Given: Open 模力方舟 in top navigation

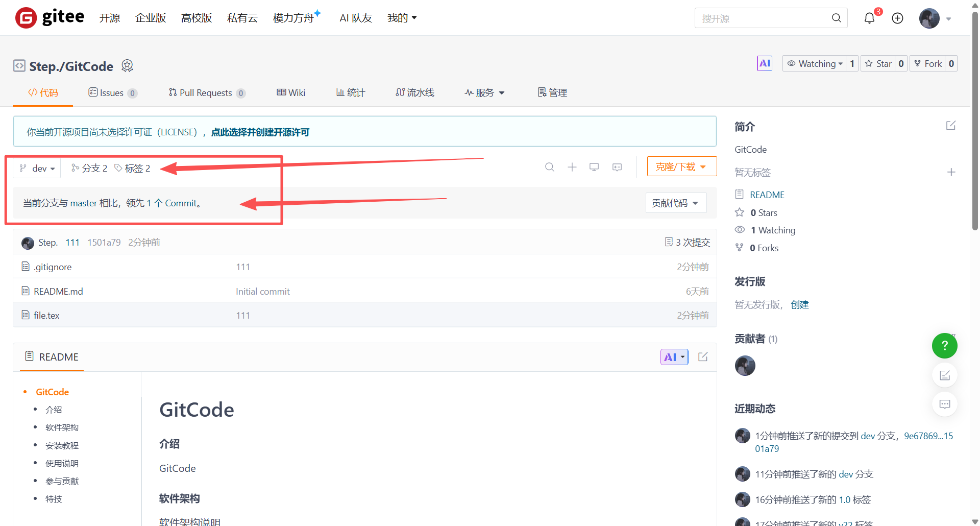Looking at the screenshot, I should (294, 18).
